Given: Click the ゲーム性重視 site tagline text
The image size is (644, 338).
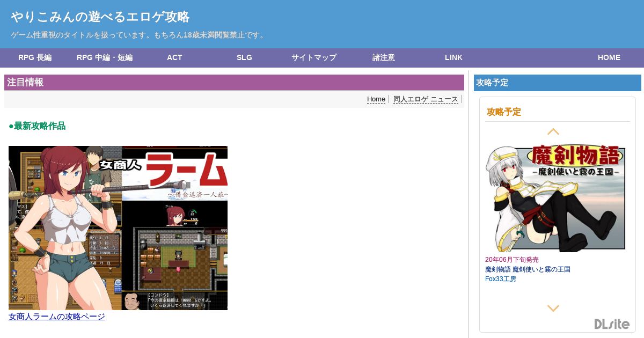Looking at the screenshot, I should click(138, 35).
